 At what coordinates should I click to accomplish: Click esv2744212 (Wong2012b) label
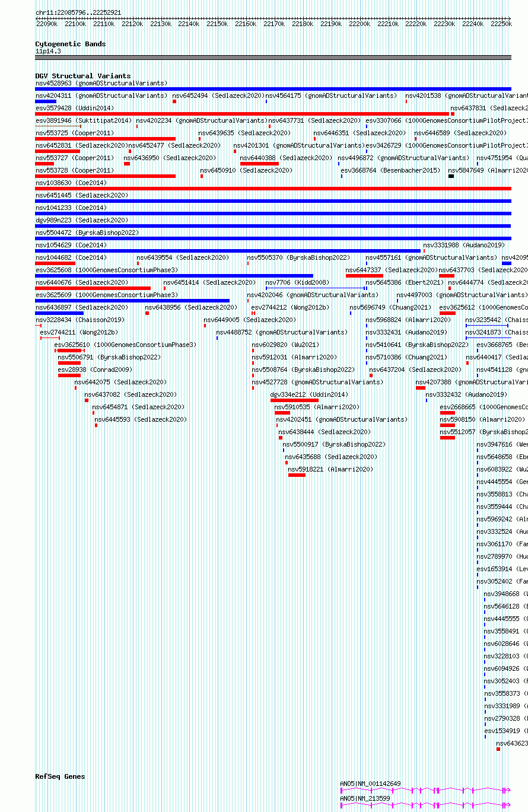pos(290,307)
